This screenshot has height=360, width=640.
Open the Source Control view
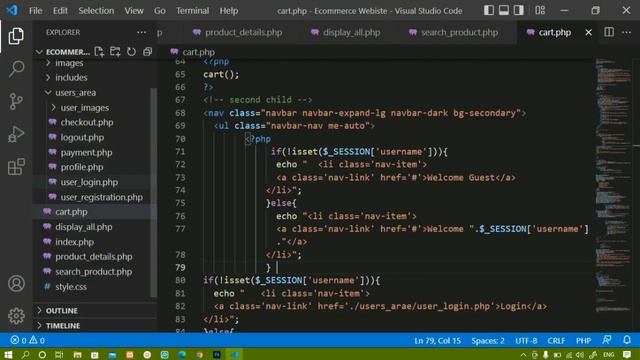click(x=16, y=101)
